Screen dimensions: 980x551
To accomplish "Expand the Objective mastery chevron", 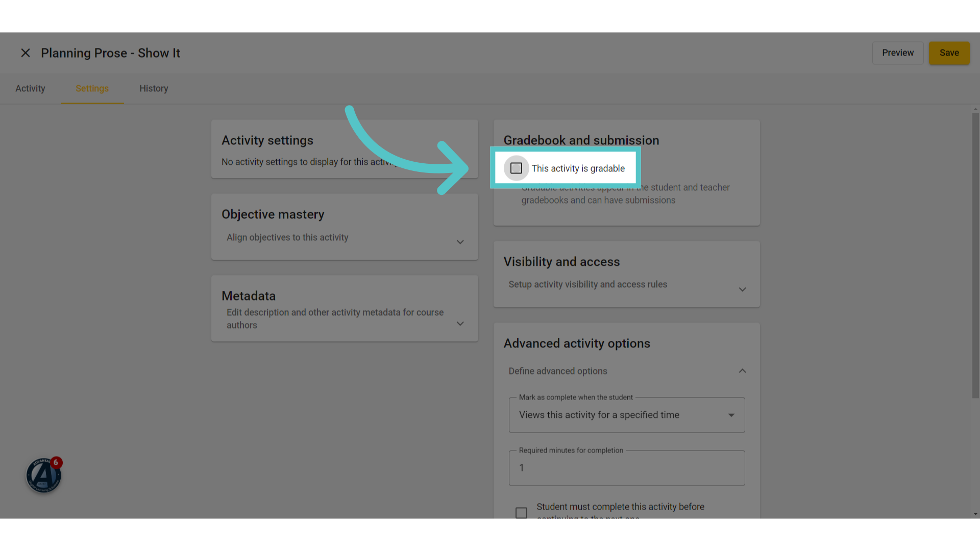I will pos(460,242).
